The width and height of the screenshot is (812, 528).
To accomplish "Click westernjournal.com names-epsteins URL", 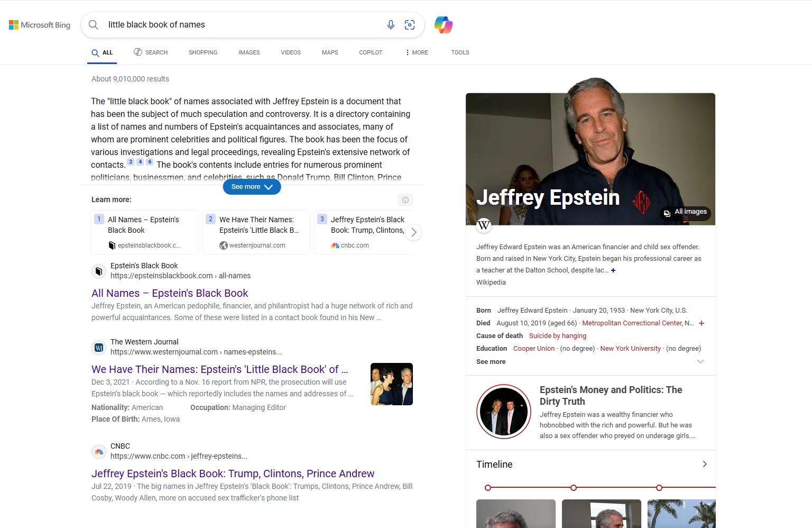I will (x=196, y=352).
